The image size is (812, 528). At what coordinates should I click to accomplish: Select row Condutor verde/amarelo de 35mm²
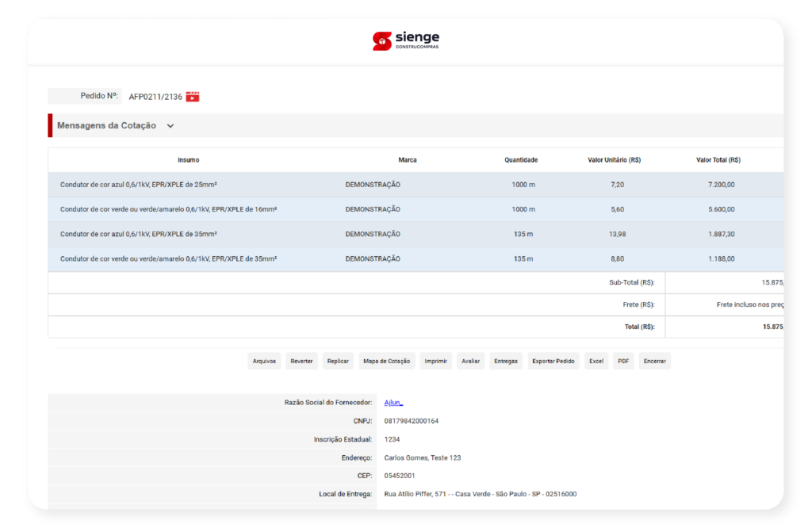[x=416, y=258]
